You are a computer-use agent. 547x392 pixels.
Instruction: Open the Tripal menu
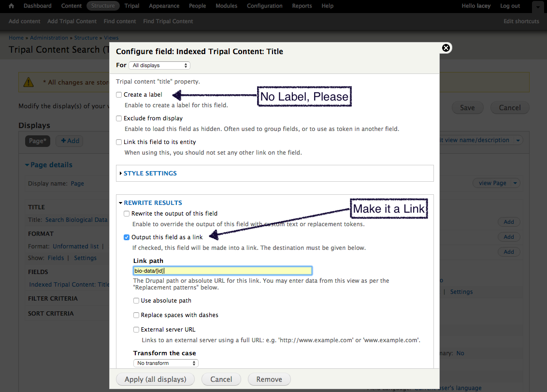[131, 6]
